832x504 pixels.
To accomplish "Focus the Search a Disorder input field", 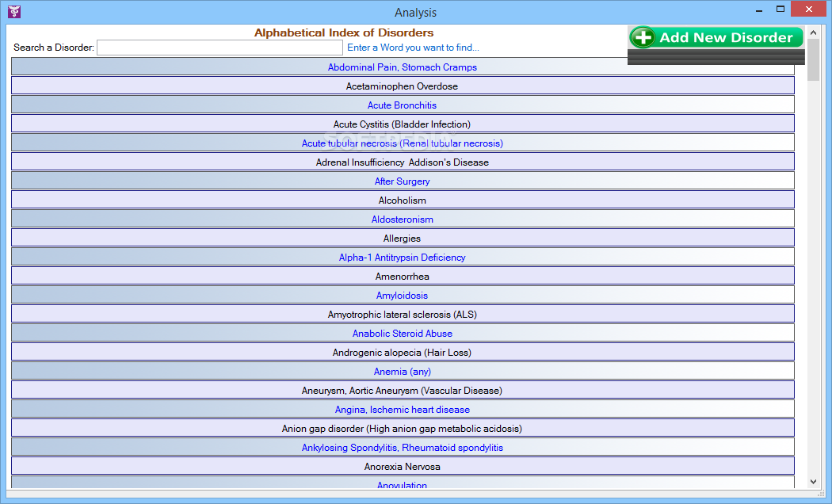I will click(219, 48).
